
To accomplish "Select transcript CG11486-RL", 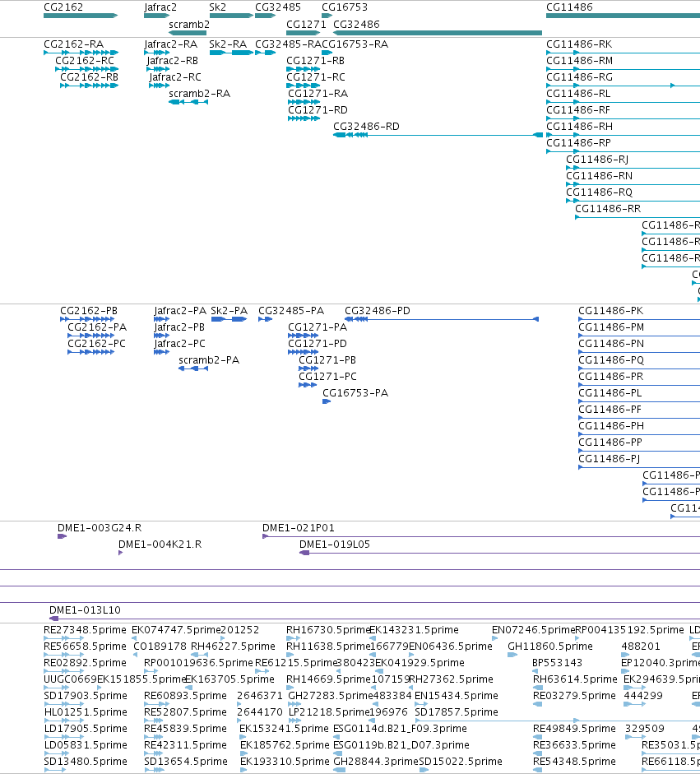I will [623, 102].
